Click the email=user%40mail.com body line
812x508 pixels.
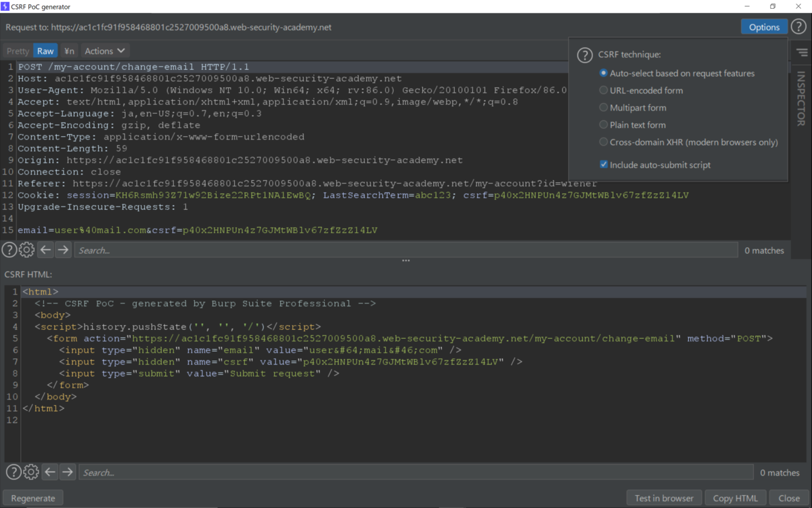coord(198,230)
